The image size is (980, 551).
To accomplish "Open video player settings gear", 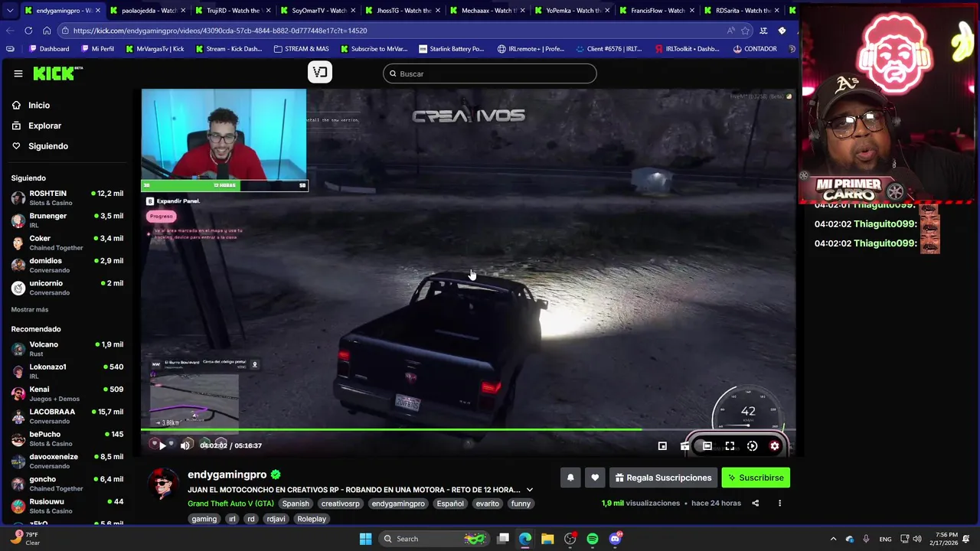I will (775, 446).
